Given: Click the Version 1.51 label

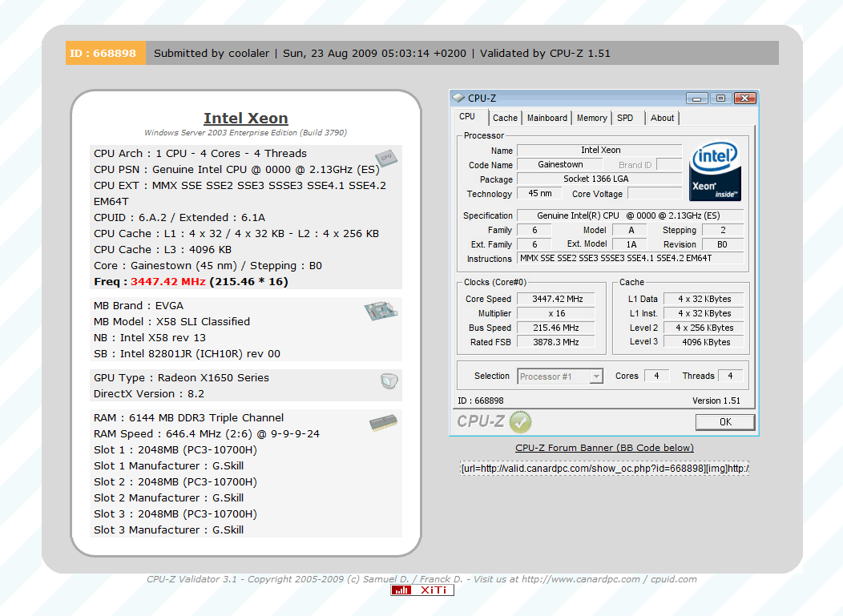Looking at the screenshot, I should pyautogui.click(x=716, y=401).
